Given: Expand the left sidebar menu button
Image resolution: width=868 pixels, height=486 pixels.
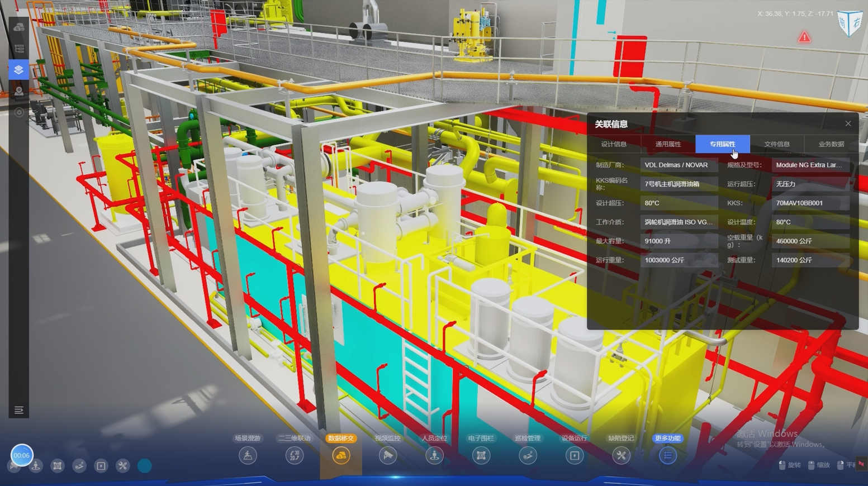Looking at the screenshot, I should click(x=18, y=411).
